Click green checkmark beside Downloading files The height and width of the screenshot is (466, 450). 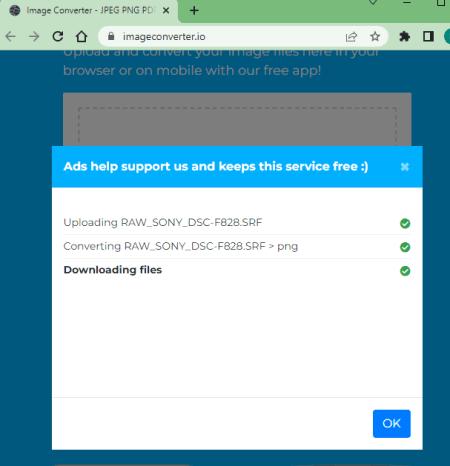pyautogui.click(x=405, y=271)
